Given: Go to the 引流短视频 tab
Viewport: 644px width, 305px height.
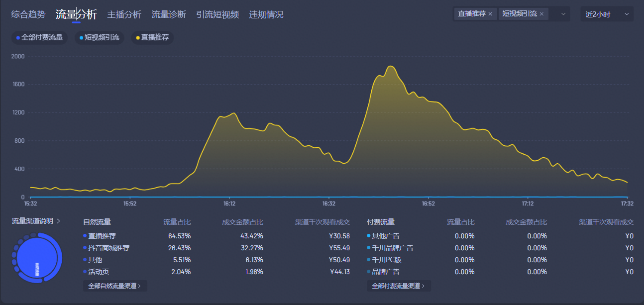Looking at the screenshot, I should (x=217, y=14).
